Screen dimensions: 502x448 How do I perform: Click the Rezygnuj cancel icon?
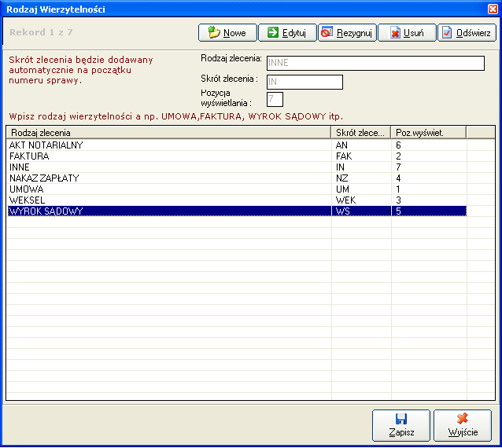pyautogui.click(x=327, y=32)
